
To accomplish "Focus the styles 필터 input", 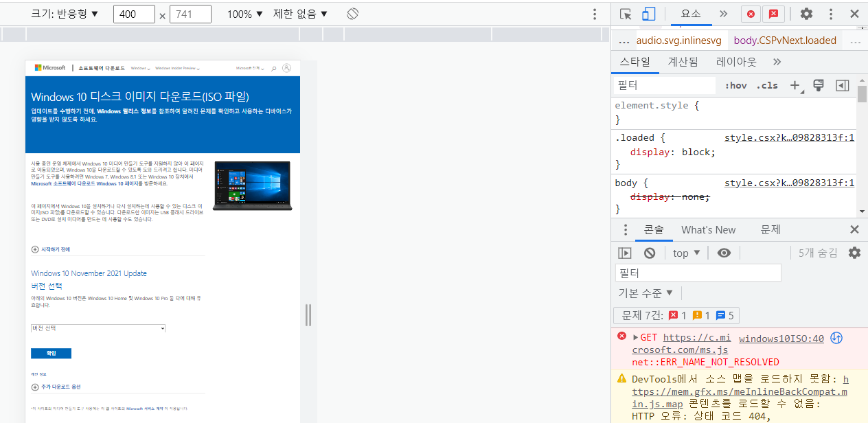I will coord(665,85).
